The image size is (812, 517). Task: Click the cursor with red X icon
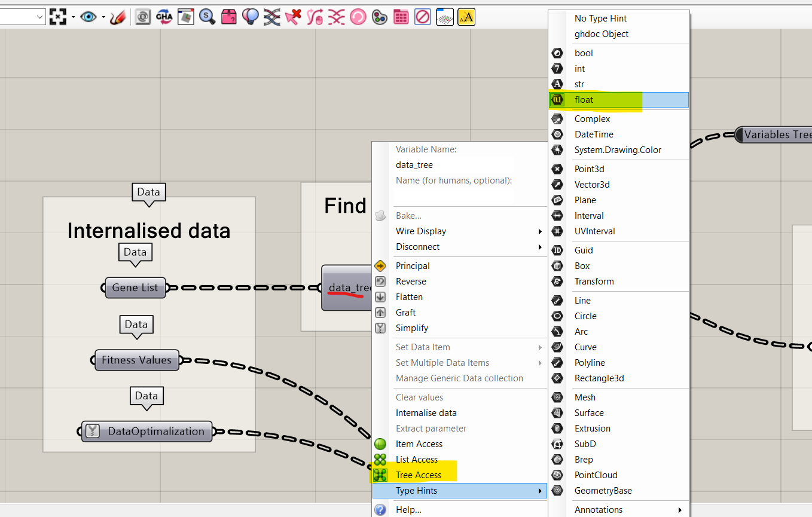[293, 17]
